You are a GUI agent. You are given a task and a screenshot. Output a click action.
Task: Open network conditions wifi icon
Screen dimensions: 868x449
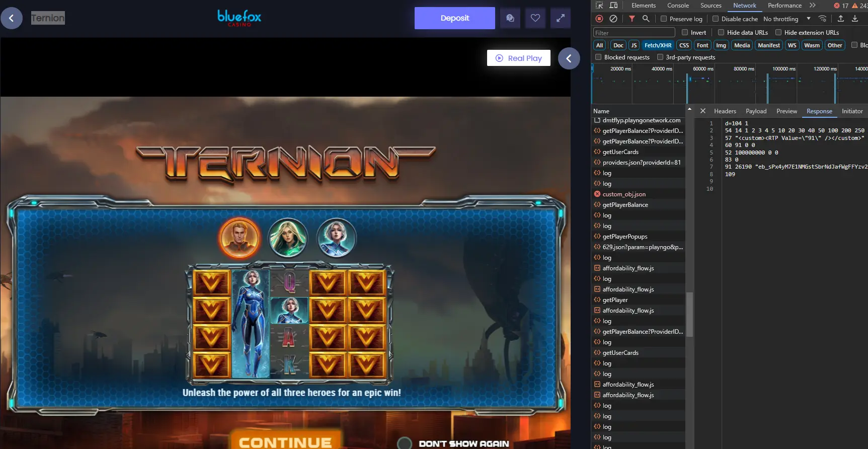point(822,19)
